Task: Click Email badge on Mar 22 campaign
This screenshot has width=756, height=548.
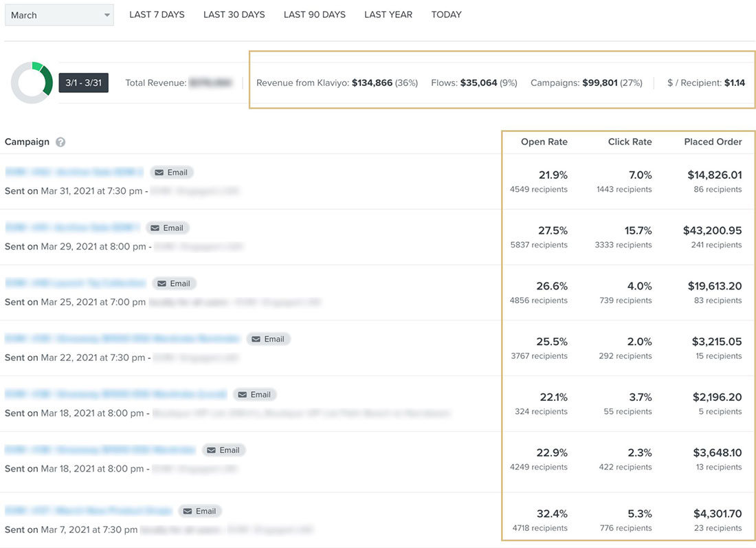Action: (x=269, y=339)
